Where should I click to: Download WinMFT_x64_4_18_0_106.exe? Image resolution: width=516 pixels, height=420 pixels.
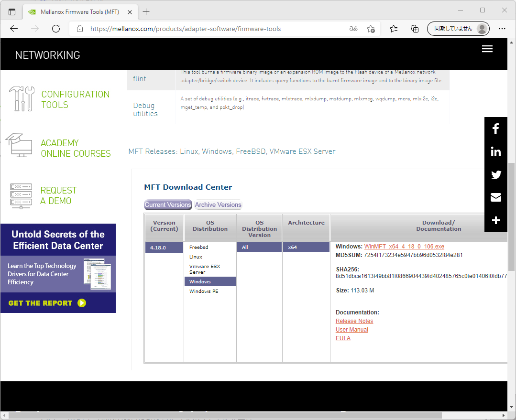[x=404, y=247]
